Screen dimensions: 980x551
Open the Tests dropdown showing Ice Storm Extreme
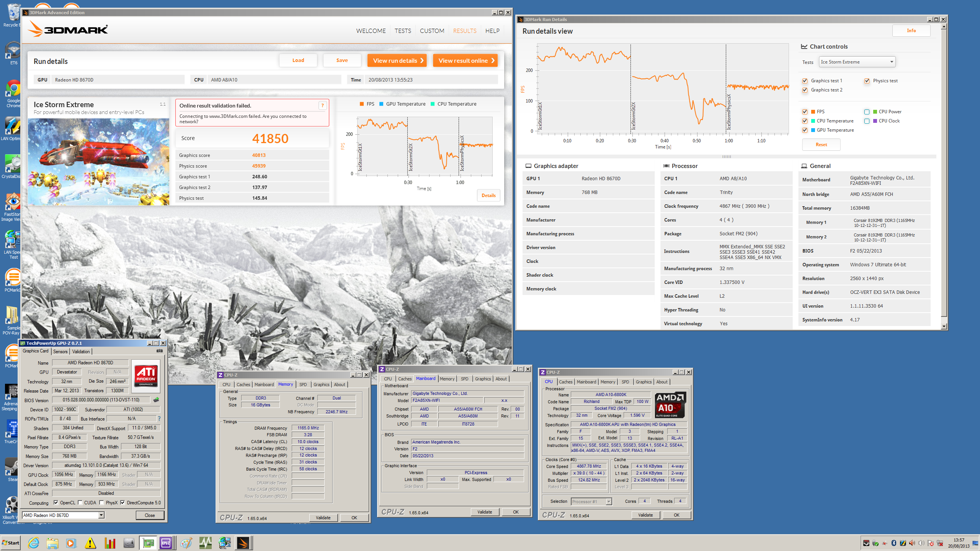(857, 62)
